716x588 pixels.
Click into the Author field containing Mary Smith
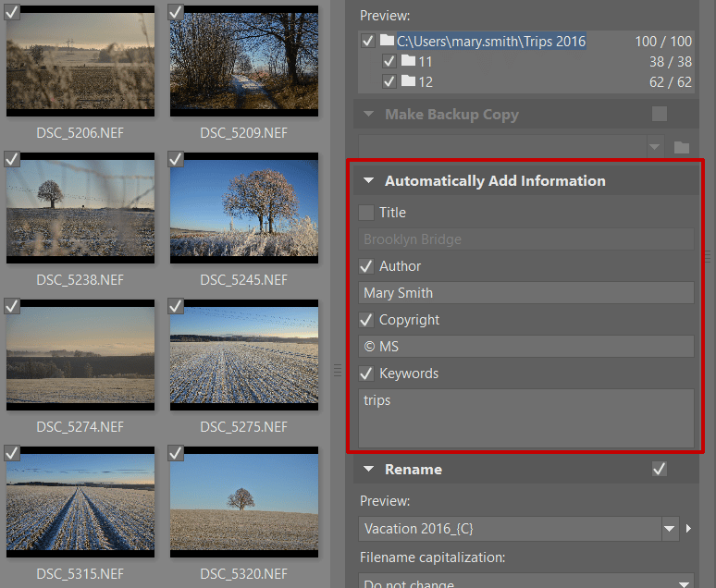pyautogui.click(x=526, y=293)
